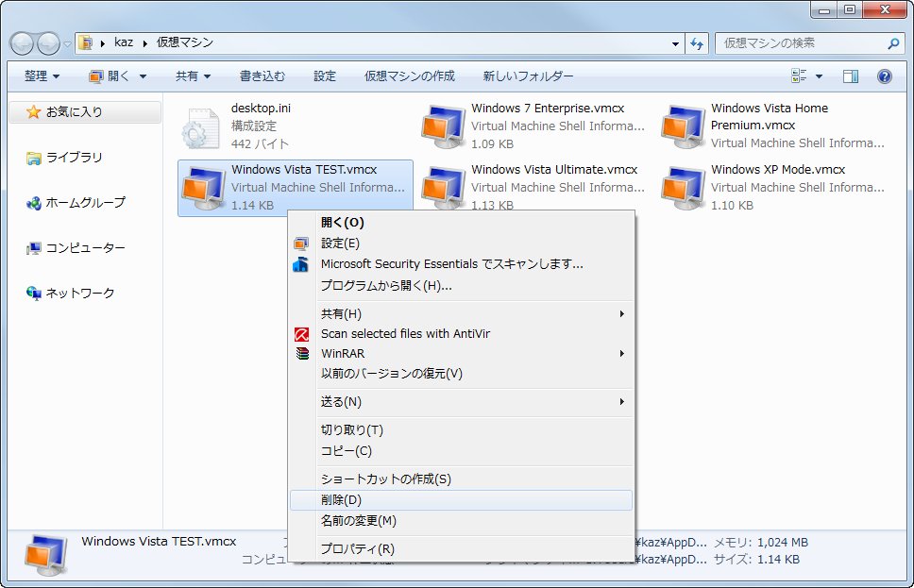Screen dimensions: 914x588
Task: Choose 開く(O) in the context menu
Action: 461,223
